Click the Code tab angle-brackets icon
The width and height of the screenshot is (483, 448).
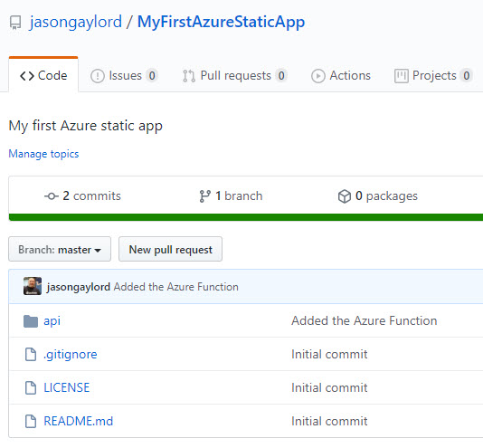pyautogui.click(x=27, y=76)
